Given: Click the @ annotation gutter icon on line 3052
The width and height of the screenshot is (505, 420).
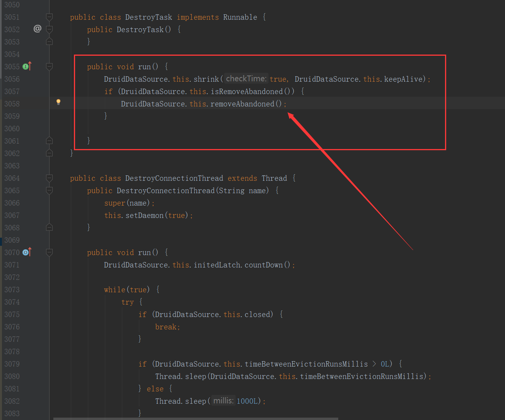Looking at the screenshot, I should pyautogui.click(x=37, y=29).
